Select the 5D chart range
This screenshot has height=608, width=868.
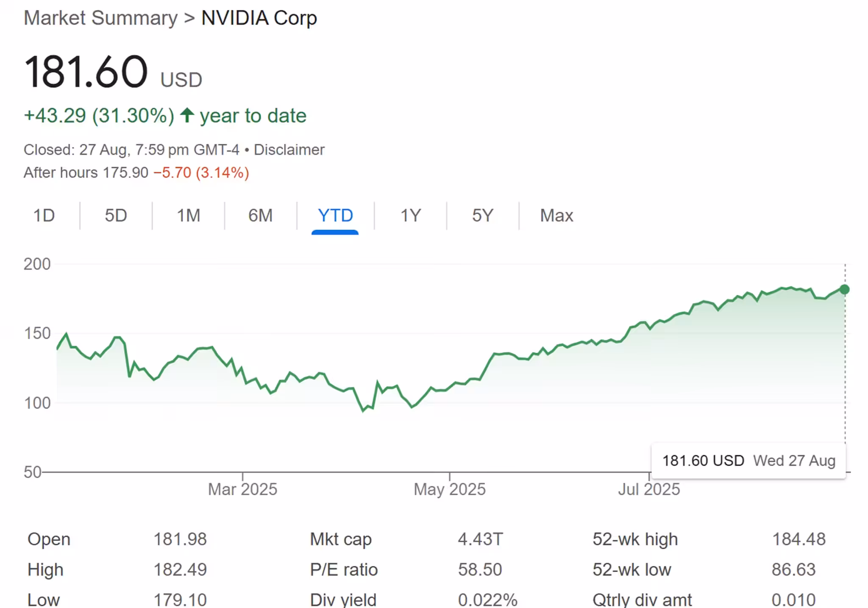tap(116, 215)
